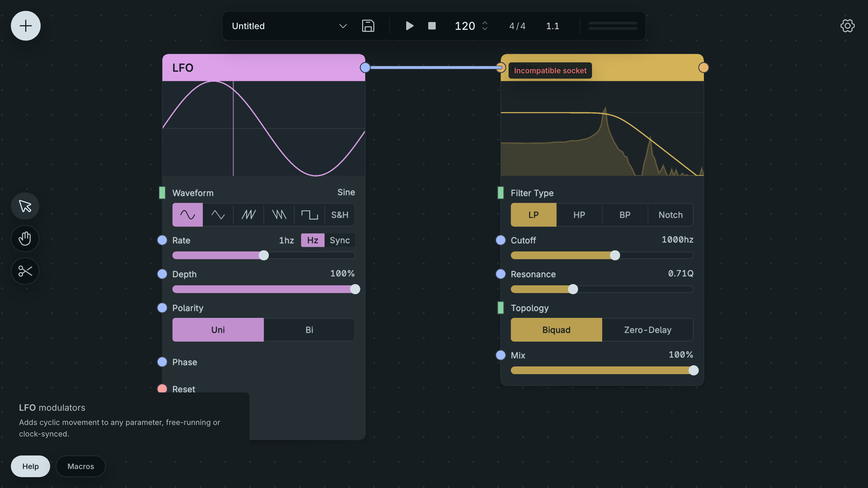Click the 1000hz cutoff value

pyautogui.click(x=677, y=240)
